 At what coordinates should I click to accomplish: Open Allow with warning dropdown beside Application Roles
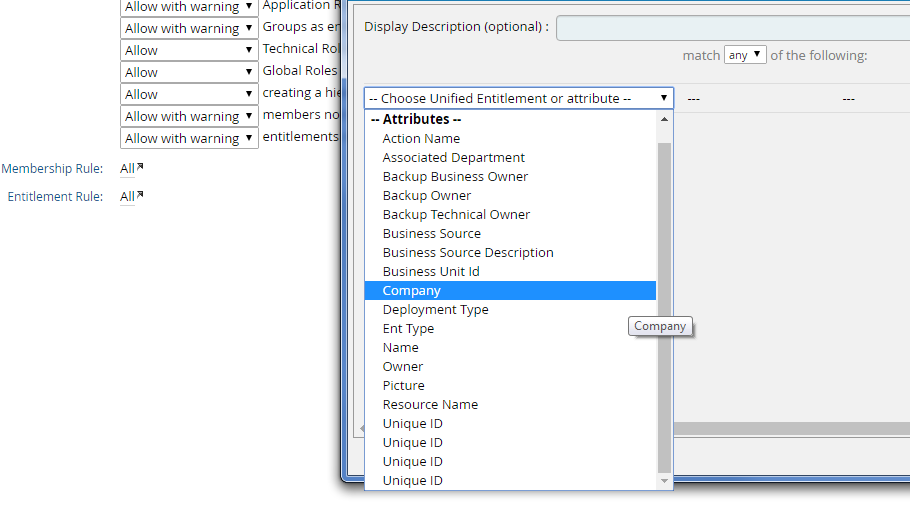[x=189, y=8]
